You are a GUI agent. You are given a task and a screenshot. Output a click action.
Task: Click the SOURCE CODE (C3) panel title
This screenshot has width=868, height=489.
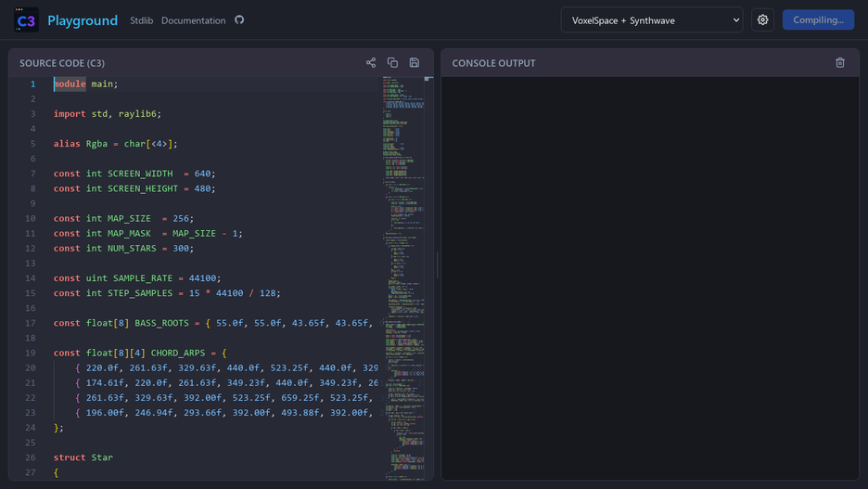click(x=62, y=63)
